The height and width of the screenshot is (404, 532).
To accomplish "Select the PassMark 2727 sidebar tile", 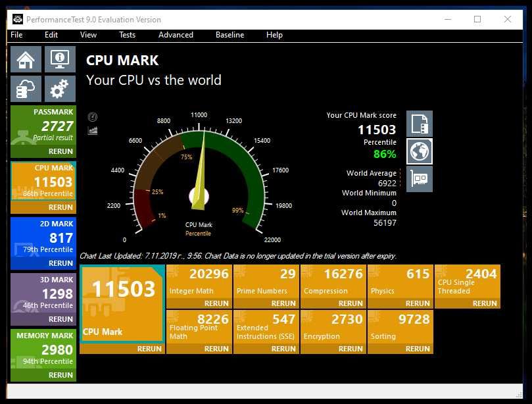I will [43, 125].
